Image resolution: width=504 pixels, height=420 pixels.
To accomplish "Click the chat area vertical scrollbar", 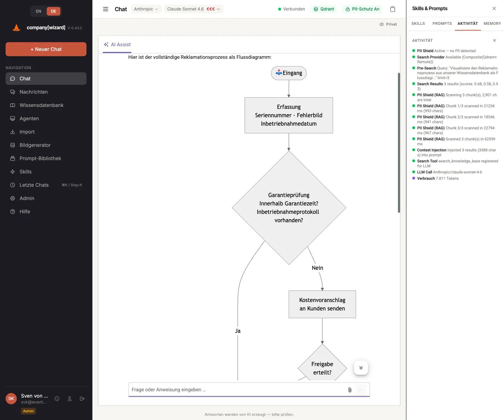I will [399, 143].
